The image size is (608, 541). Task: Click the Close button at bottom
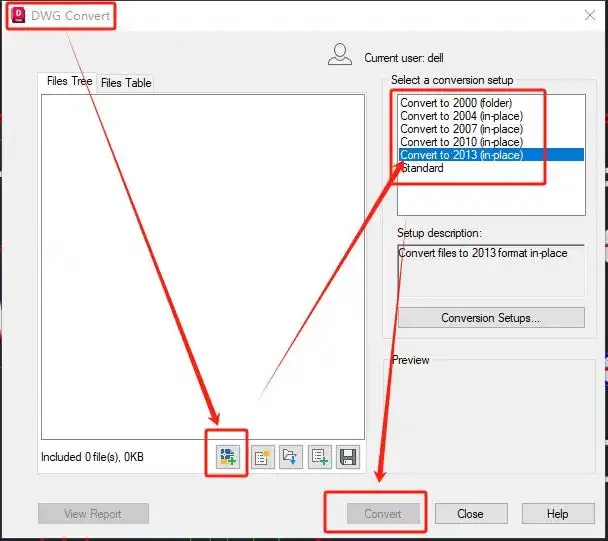pos(470,514)
